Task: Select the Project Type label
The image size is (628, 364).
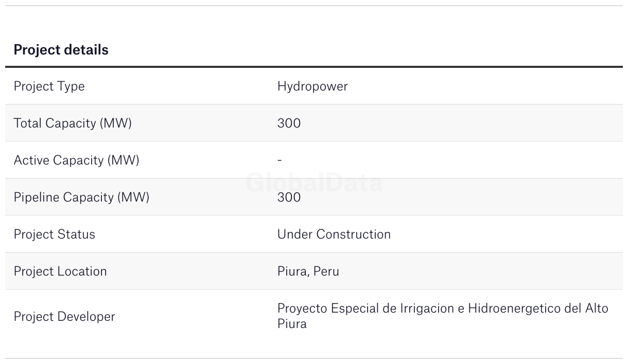Action: [x=49, y=86]
